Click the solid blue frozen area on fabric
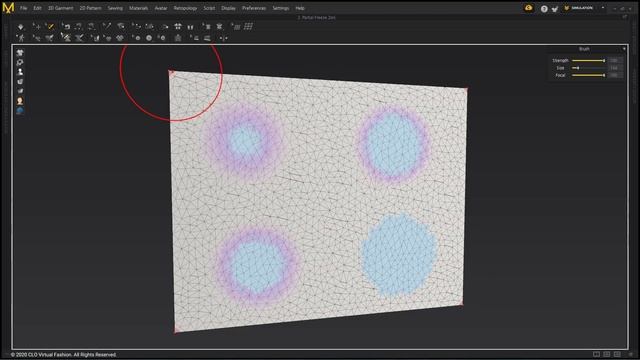The image size is (640, 360). [399, 254]
